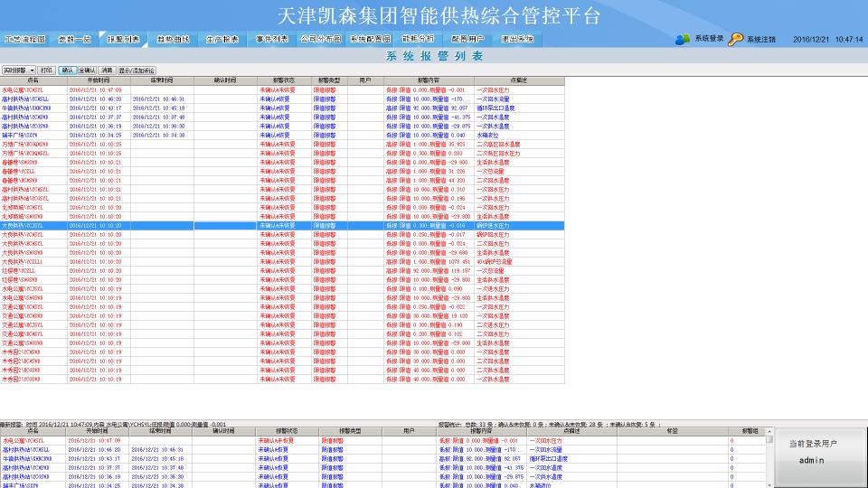Click the 打印 print button
868x488 pixels.
tap(47, 70)
